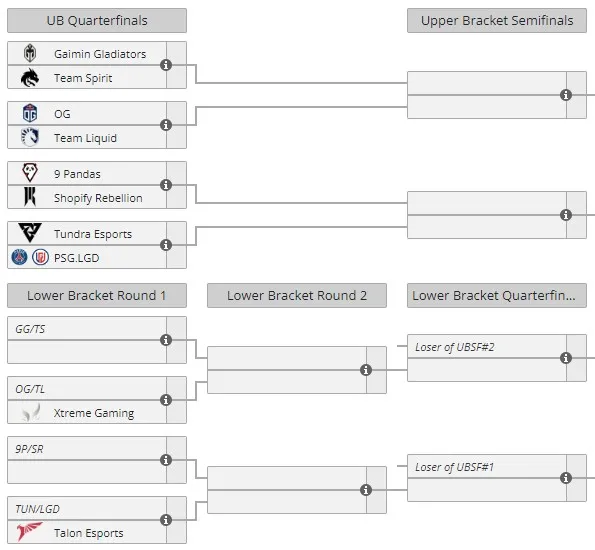The width and height of the screenshot is (595, 550).
Task: Click the PSG.LGD team name
Action: 77,258
